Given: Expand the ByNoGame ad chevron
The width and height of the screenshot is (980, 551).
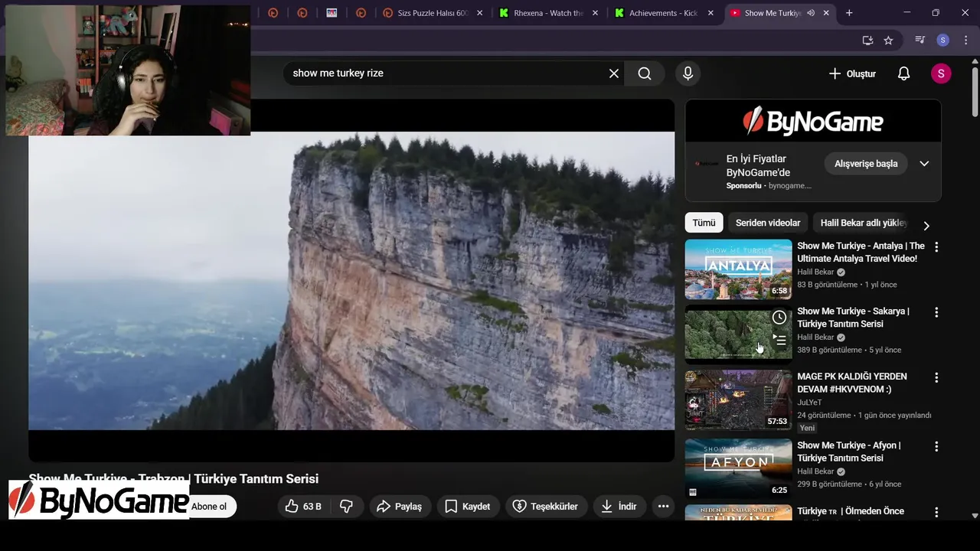Looking at the screenshot, I should 924,164.
